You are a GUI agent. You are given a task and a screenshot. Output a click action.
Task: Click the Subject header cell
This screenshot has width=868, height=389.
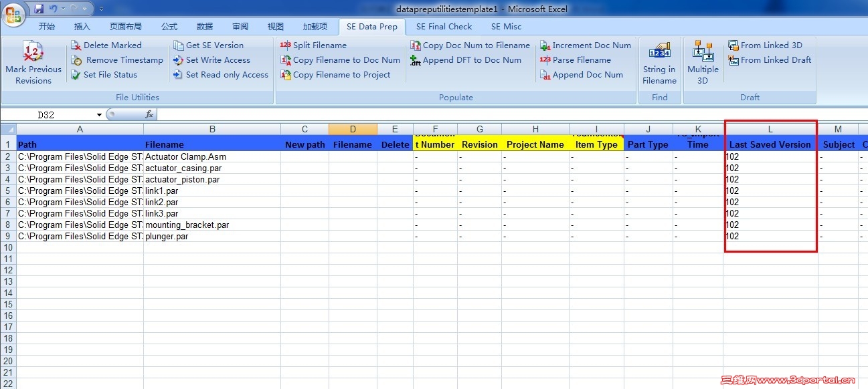[839, 144]
